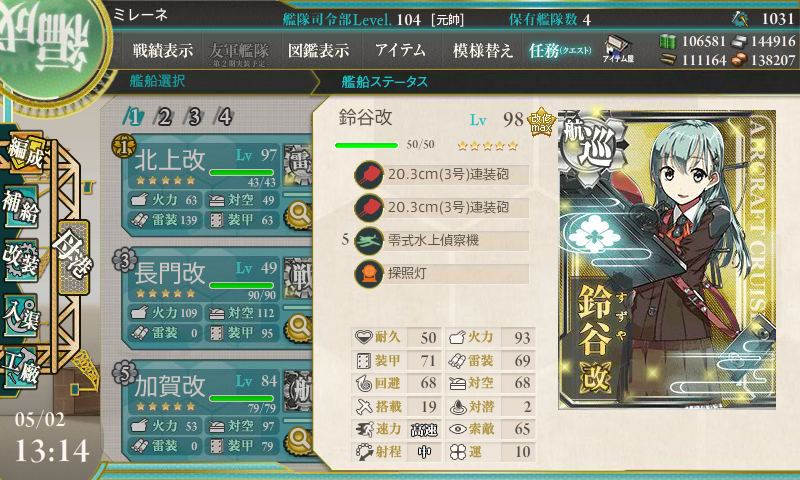
Task: Click the magnifier detail icon for 加賀改
Action: point(299,440)
